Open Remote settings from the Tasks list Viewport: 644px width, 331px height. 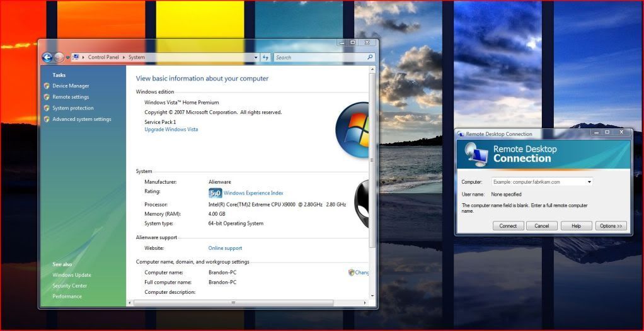(71, 97)
